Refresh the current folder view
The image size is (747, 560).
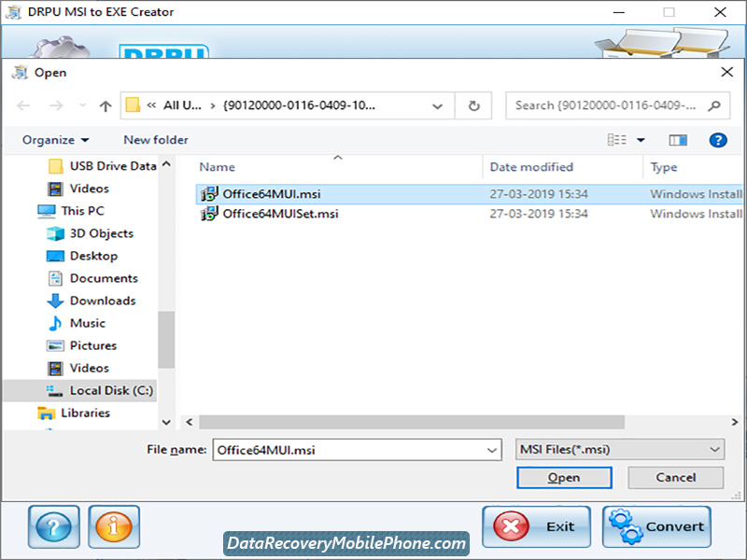(472, 105)
